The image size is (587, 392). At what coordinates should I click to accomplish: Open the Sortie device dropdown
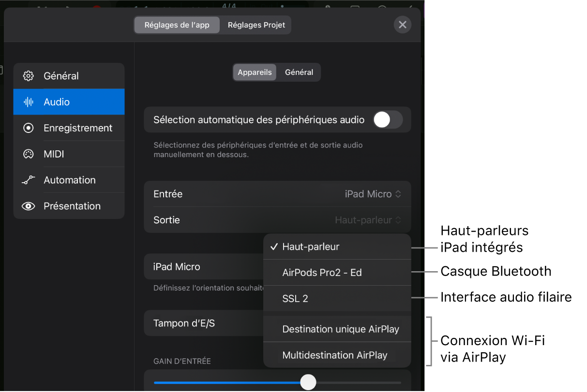[x=368, y=220]
